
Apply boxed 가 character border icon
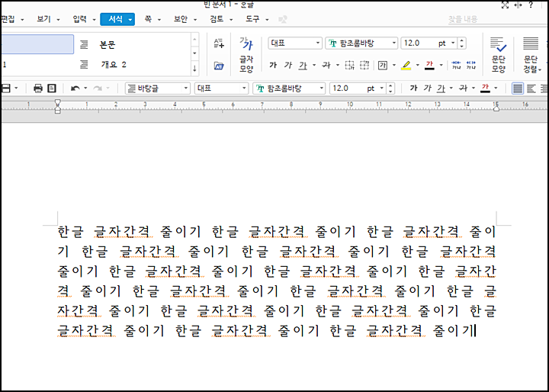click(x=383, y=65)
